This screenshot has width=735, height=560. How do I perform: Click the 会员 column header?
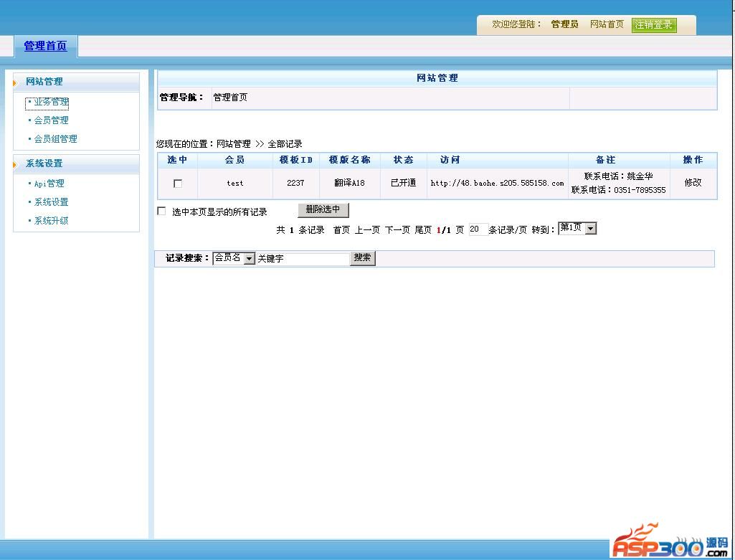click(x=235, y=160)
